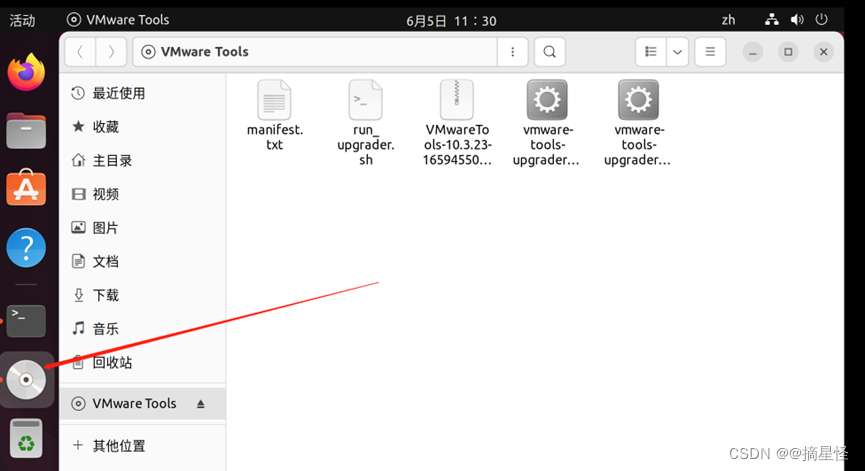Open 最近使用 in the sidebar
865x471 pixels.
click(x=142, y=93)
